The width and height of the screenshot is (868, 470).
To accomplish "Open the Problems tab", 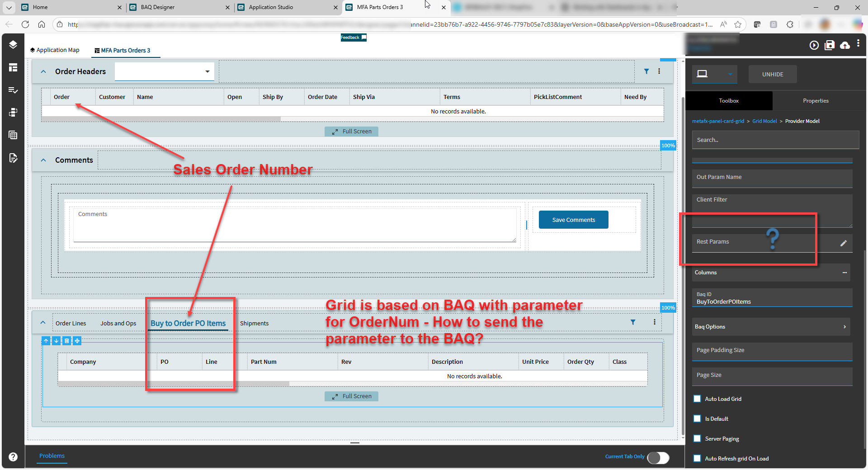I will click(x=52, y=456).
